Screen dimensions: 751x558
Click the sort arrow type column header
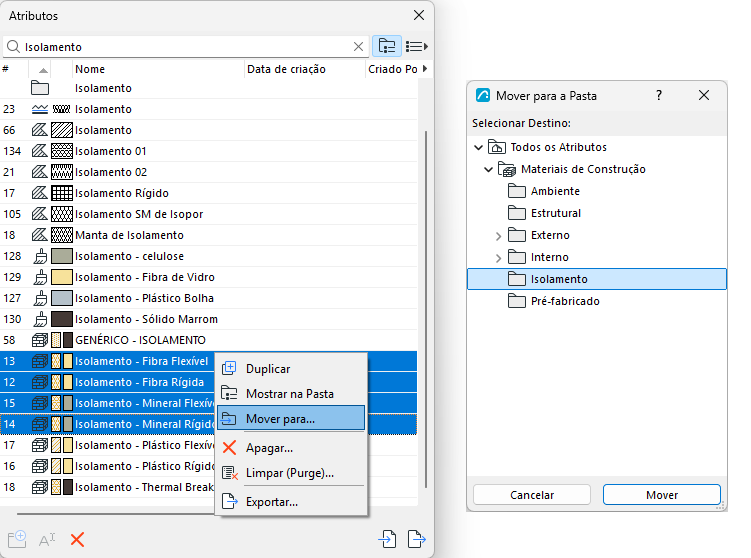click(43, 69)
